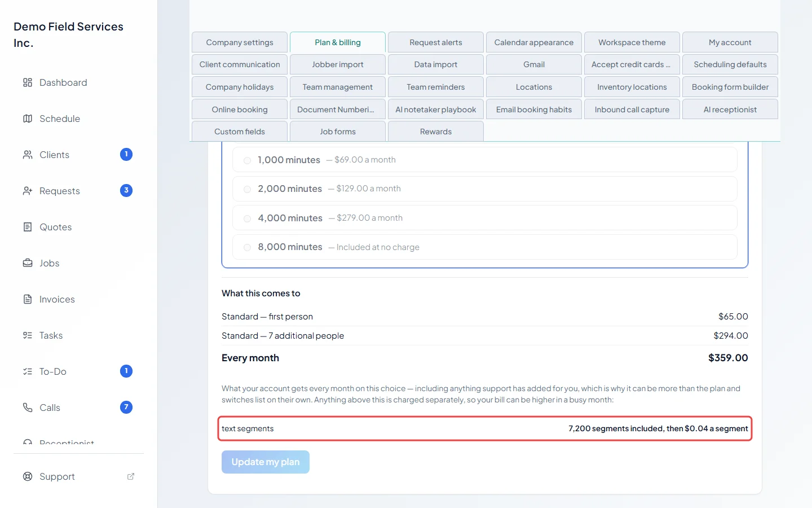
Task: Click the $294.00 additional people amount
Action: click(x=731, y=336)
